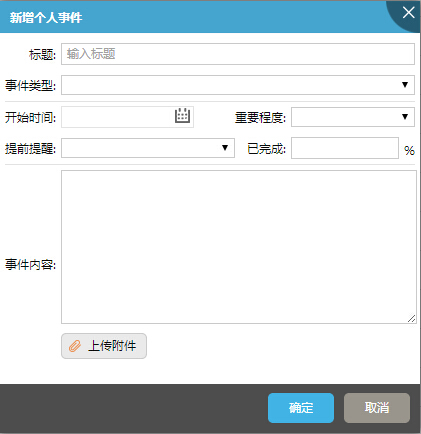Click the 开始时间 field label
Image resolution: width=421 pixels, height=434 pixels.
coord(30,117)
